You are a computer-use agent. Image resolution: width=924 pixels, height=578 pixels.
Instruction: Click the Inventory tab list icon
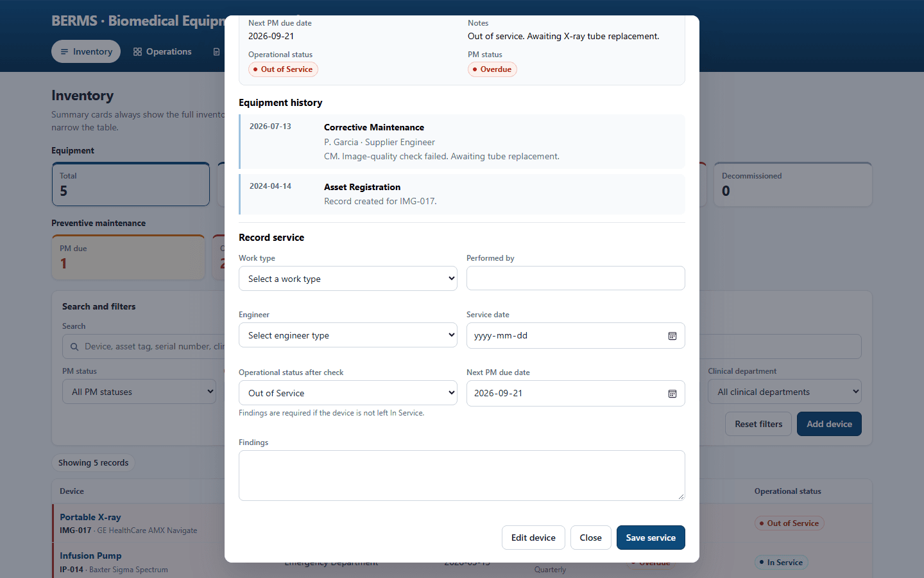(64, 52)
